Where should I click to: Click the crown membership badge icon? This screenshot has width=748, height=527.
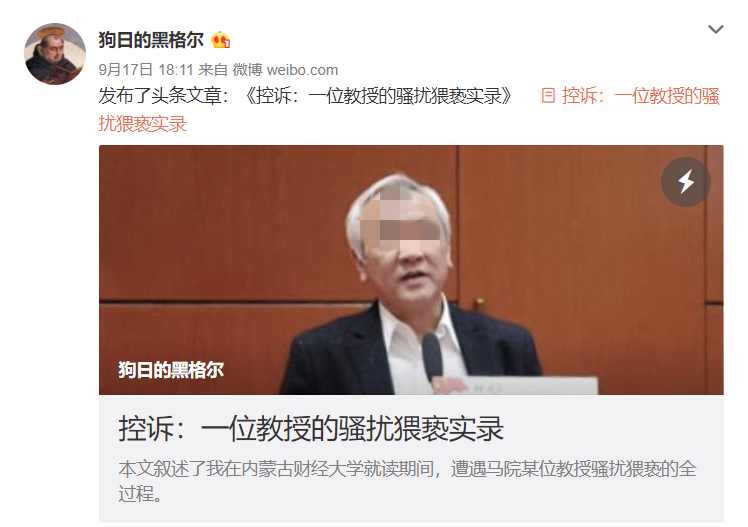tap(220, 40)
